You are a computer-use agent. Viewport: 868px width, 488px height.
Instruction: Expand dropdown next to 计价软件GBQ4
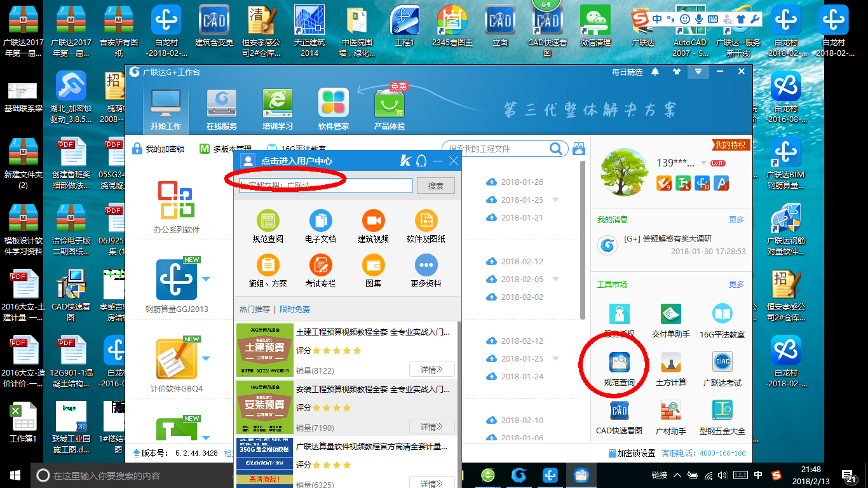(206, 358)
